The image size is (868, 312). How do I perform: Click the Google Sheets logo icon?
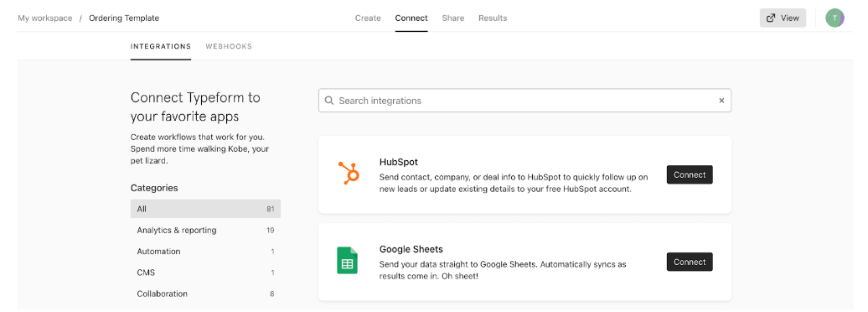click(348, 261)
